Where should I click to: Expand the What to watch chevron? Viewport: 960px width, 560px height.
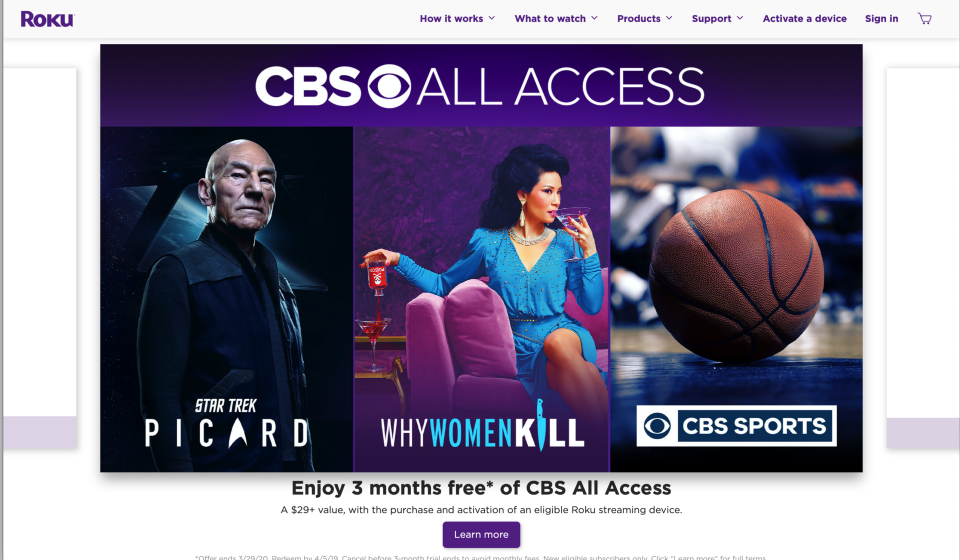[x=594, y=18]
